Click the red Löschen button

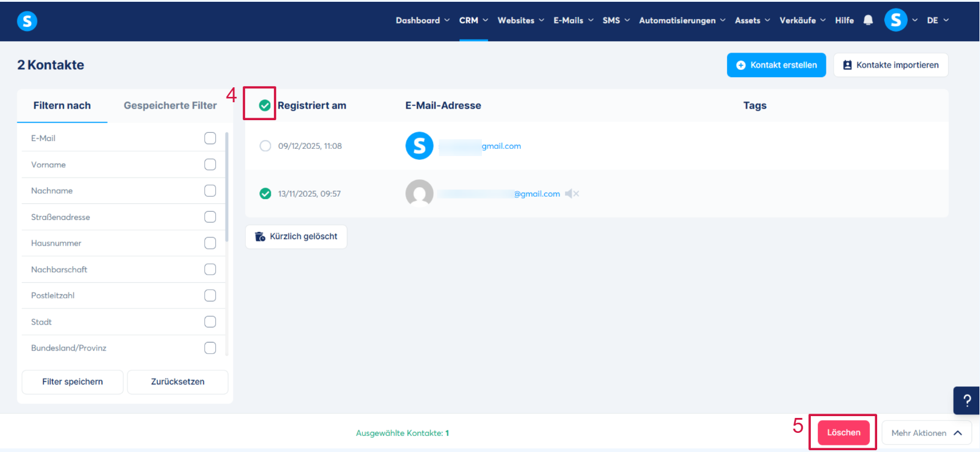click(844, 432)
